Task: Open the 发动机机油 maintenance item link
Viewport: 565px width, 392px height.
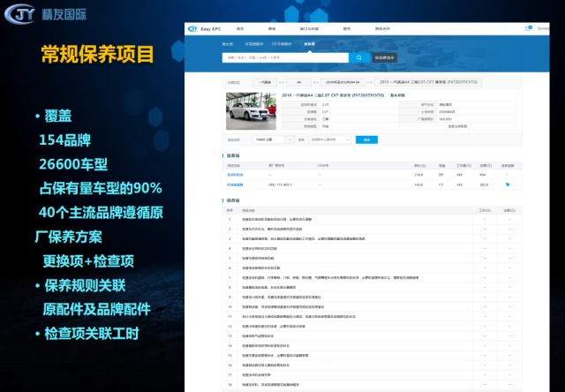Action: [237, 175]
